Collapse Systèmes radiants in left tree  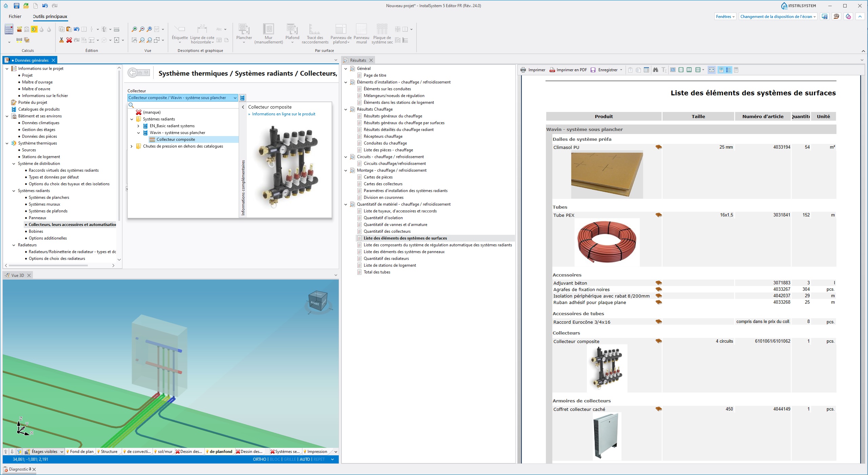(14, 191)
